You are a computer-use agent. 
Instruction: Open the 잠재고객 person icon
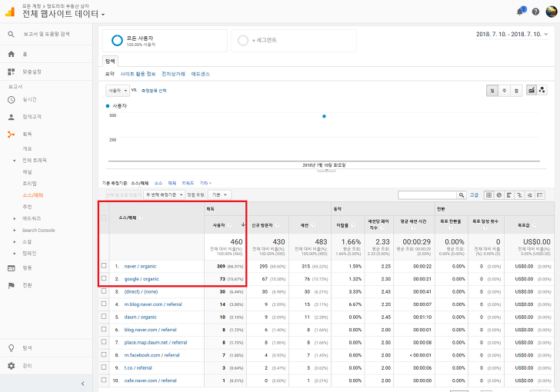click(x=11, y=117)
